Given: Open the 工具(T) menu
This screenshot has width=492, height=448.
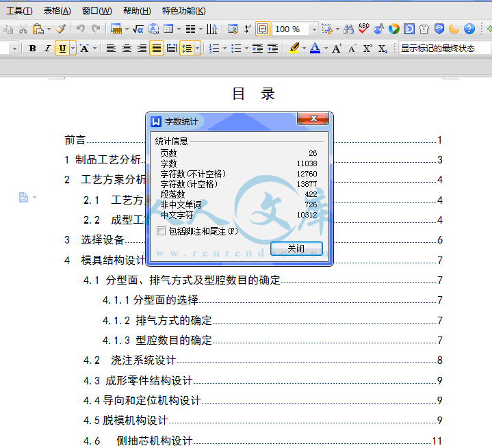Looking at the screenshot, I should [x=19, y=11].
